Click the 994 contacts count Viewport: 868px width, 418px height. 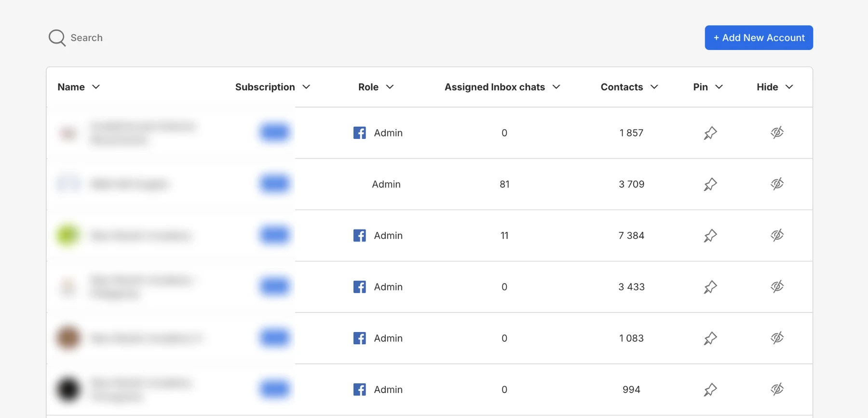pyautogui.click(x=631, y=390)
